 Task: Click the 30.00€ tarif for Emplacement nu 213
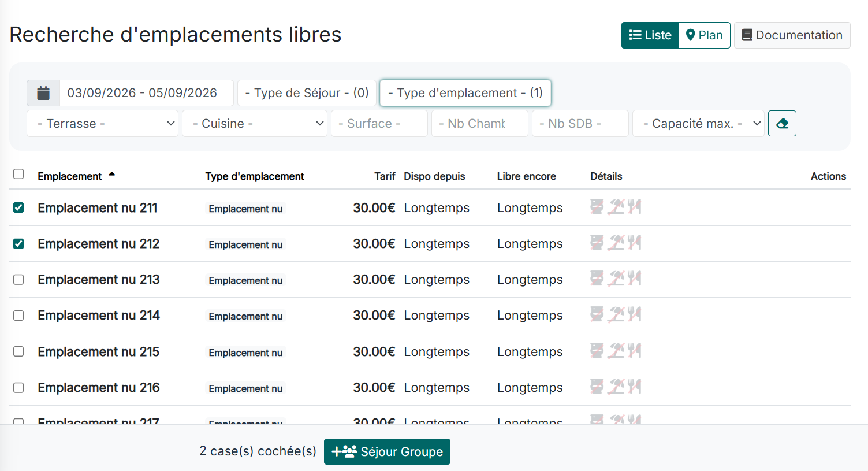374,280
